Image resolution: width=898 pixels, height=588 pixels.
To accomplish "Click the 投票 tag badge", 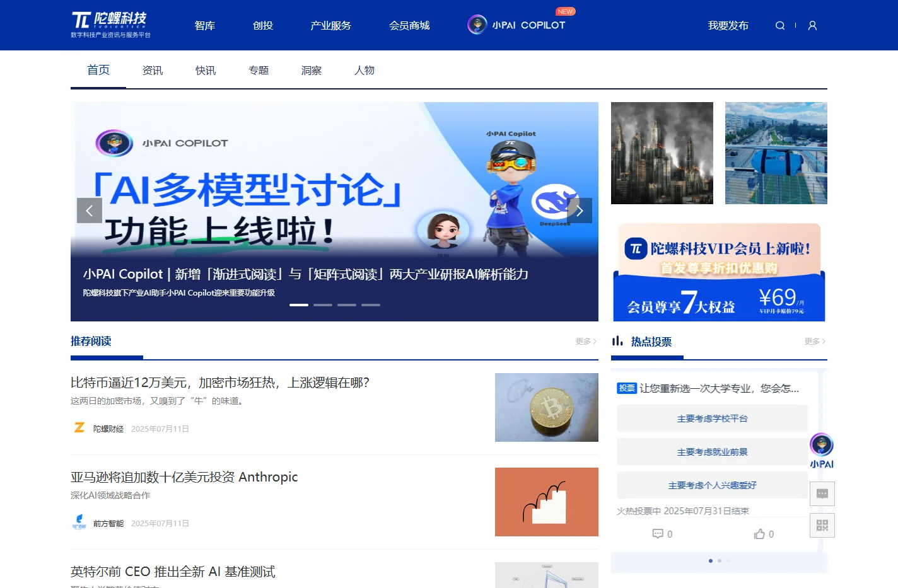I will point(627,388).
